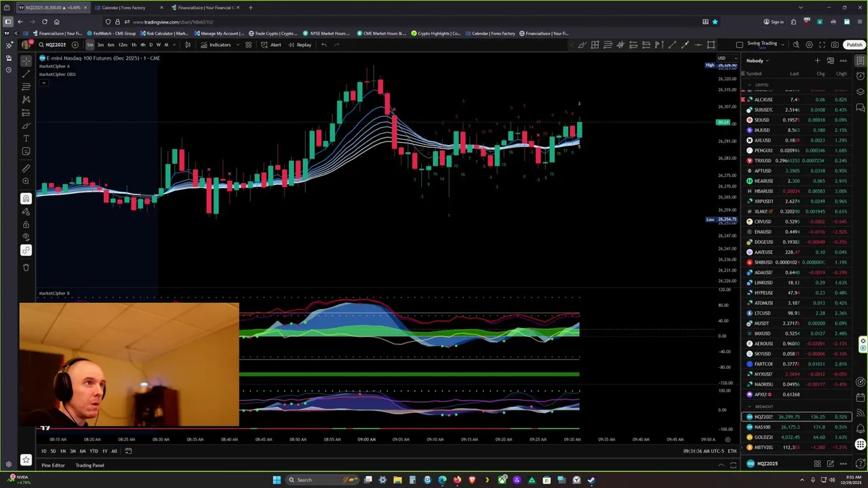The image size is (868, 488).
Task: Open the watchlist advanced view icon
Action: (830, 60)
